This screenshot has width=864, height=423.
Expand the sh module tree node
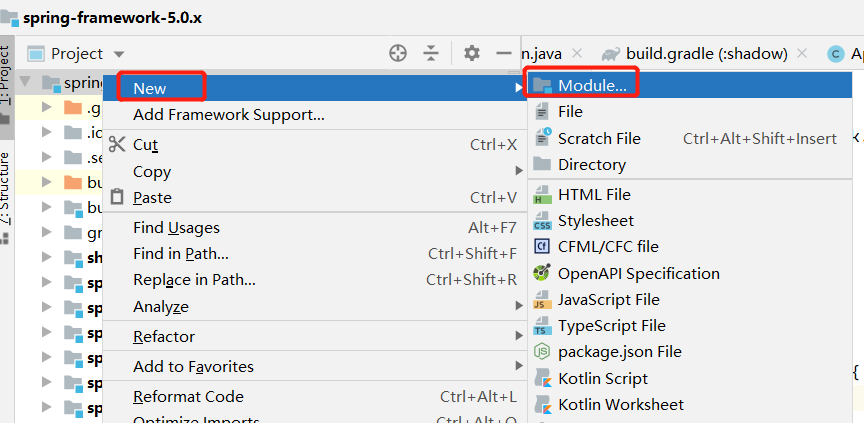point(47,257)
